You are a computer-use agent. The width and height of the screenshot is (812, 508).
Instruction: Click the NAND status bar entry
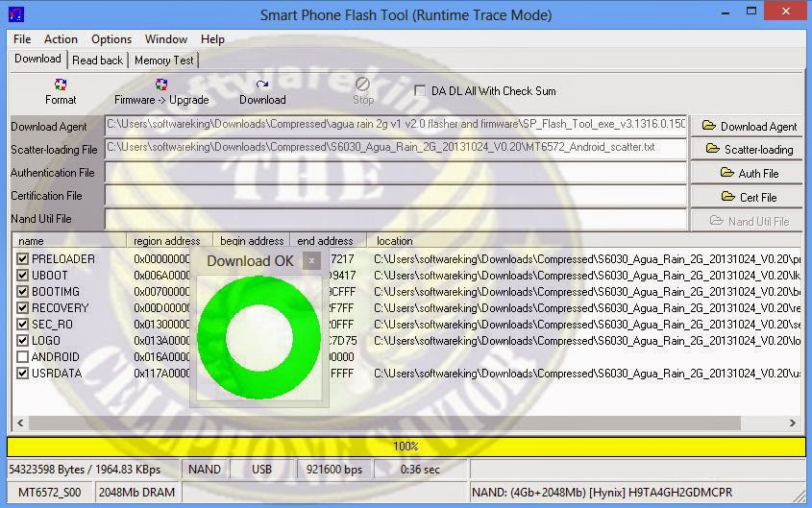point(205,470)
